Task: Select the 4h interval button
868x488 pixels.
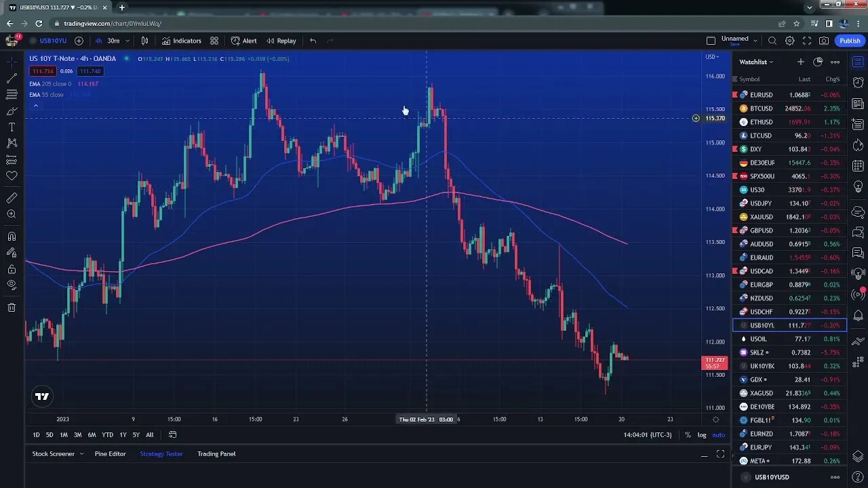Action: pyautogui.click(x=98, y=41)
